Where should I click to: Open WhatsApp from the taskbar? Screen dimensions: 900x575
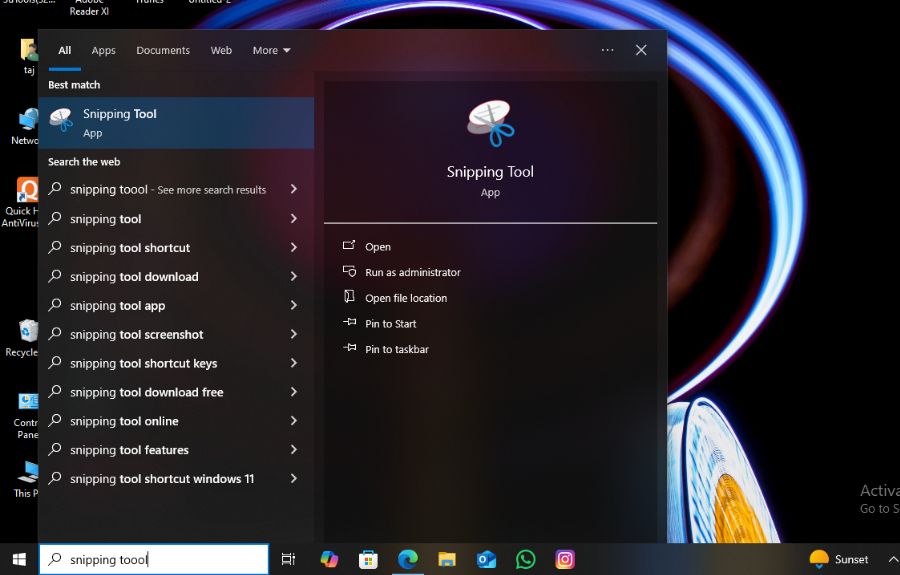[525, 559]
